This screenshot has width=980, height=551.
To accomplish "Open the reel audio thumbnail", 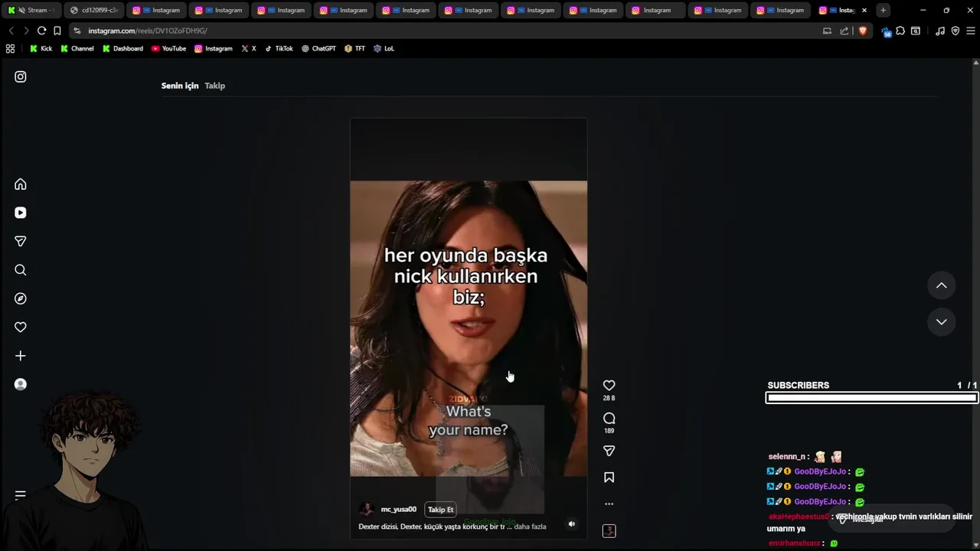I will [609, 530].
